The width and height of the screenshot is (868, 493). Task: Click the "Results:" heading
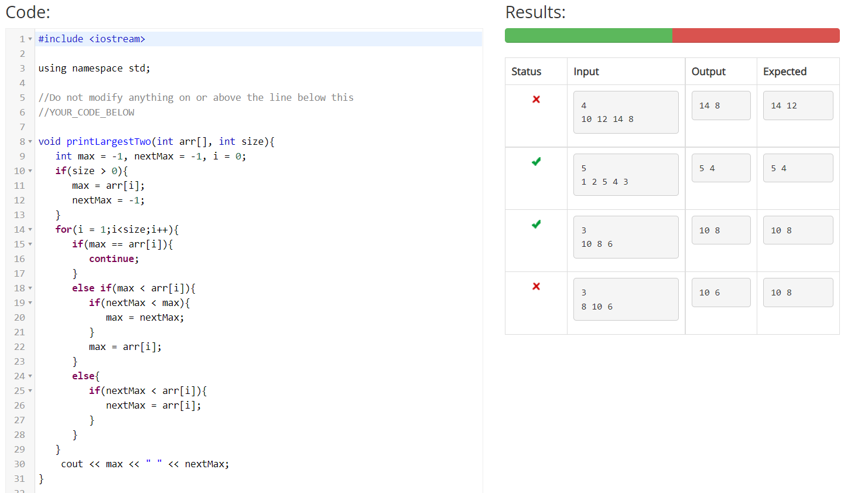tap(535, 12)
